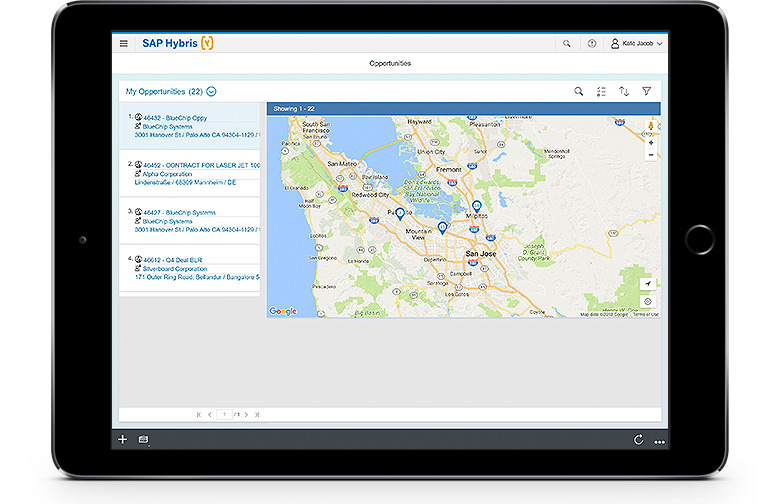Image resolution: width=780 pixels, height=504 pixels.
Task: Open global search in top header
Action: (567, 44)
